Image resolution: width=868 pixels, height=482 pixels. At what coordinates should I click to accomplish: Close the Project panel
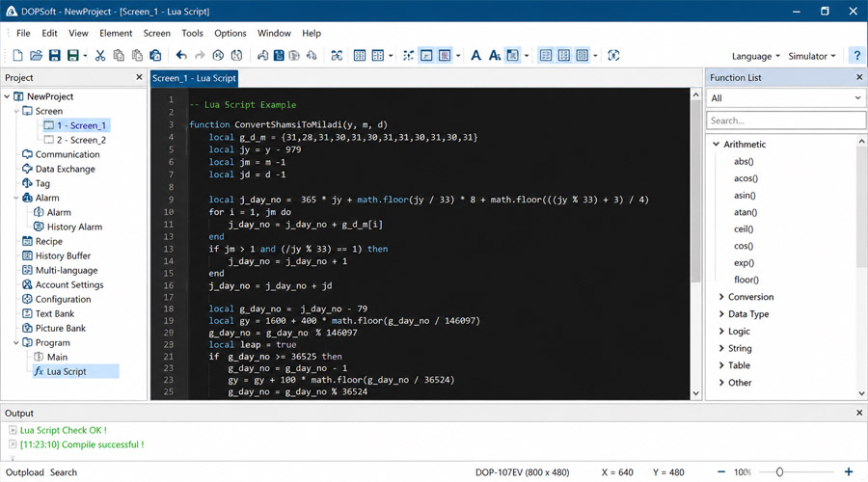pos(139,77)
